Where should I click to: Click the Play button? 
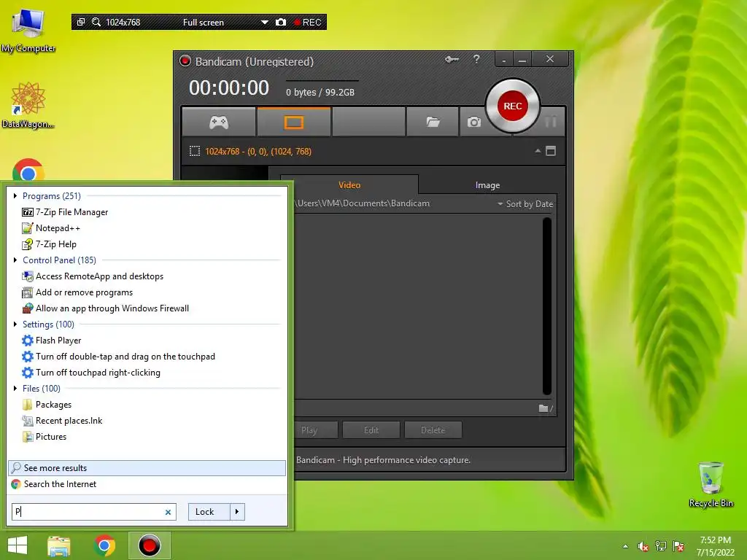pos(309,430)
